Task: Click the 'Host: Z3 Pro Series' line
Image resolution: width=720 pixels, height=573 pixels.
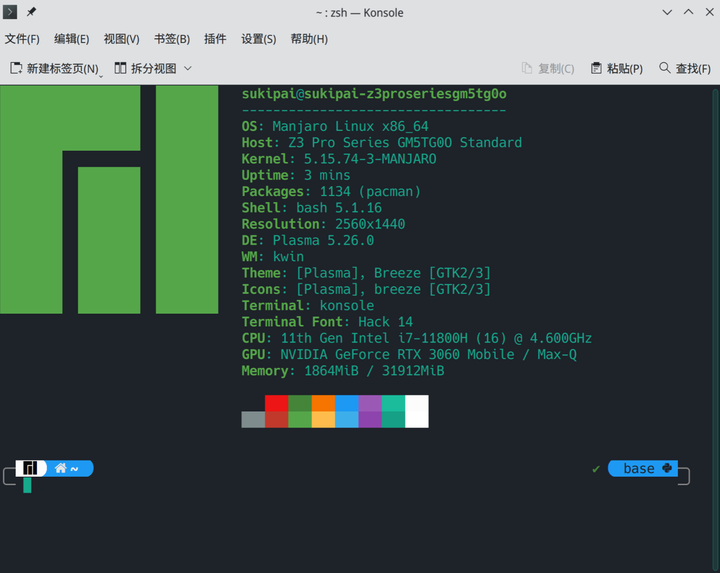Action: (382, 143)
